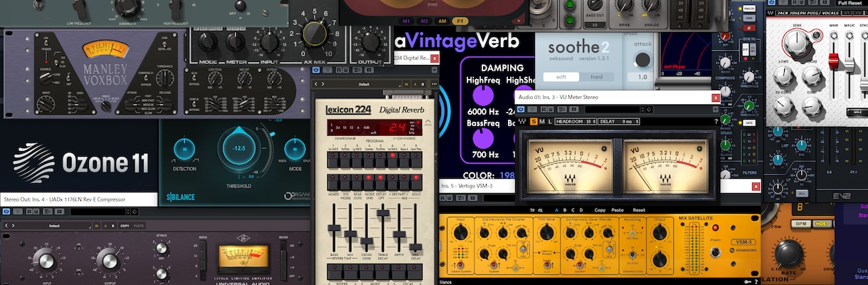This screenshot has width=868, height=285.
Task: Select M1 tab on top plugin
Action: point(407,21)
